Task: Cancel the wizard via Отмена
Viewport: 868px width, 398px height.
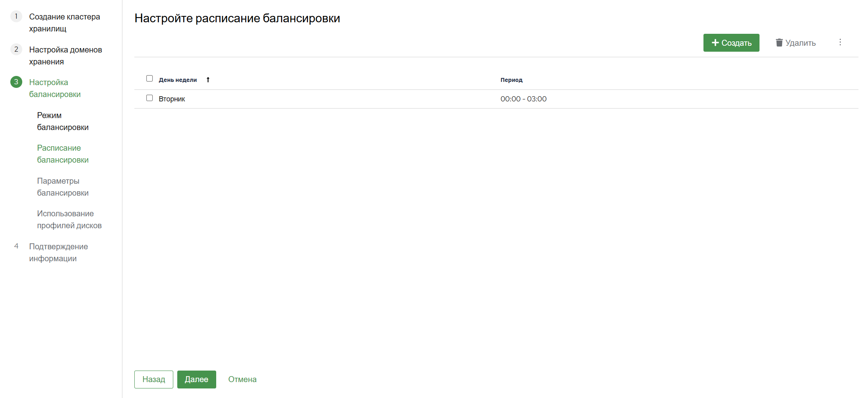Action: pos(242,379)
